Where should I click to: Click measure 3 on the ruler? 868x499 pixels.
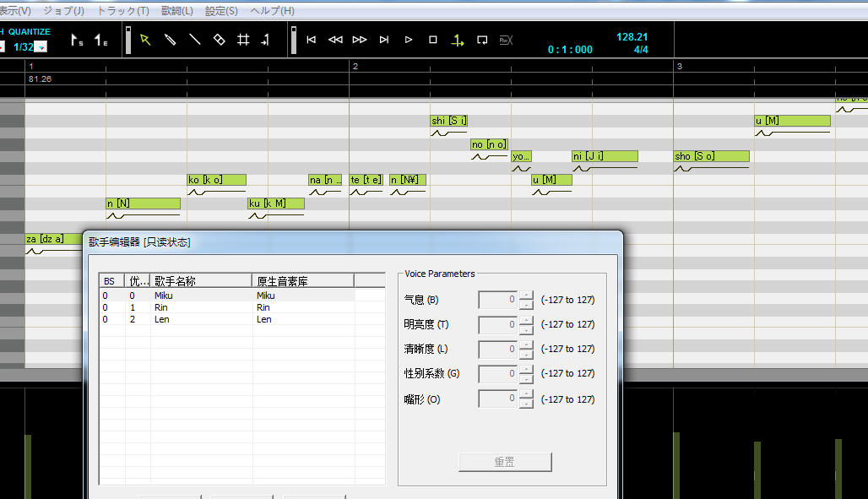pos(680,66)
